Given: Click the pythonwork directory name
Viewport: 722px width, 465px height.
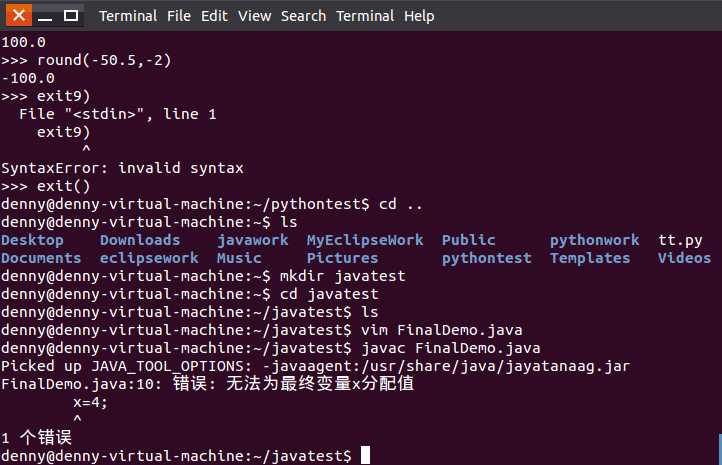Looking at the screenshot, I should coord(594,240).
